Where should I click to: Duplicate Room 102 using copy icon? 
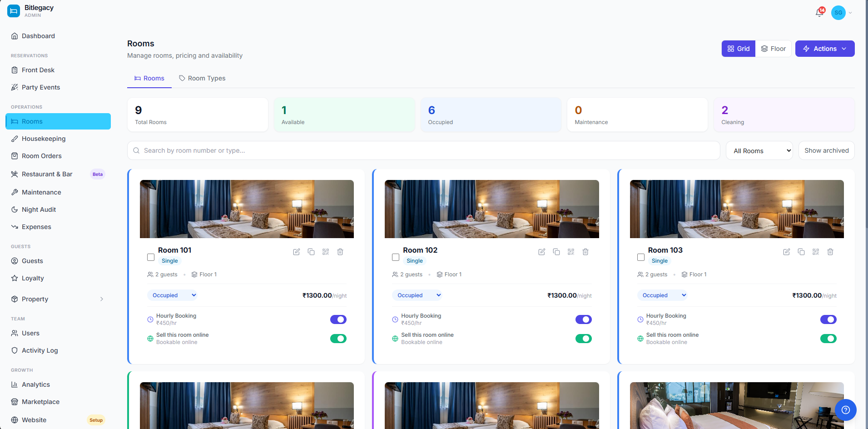[x=556, y=252]
